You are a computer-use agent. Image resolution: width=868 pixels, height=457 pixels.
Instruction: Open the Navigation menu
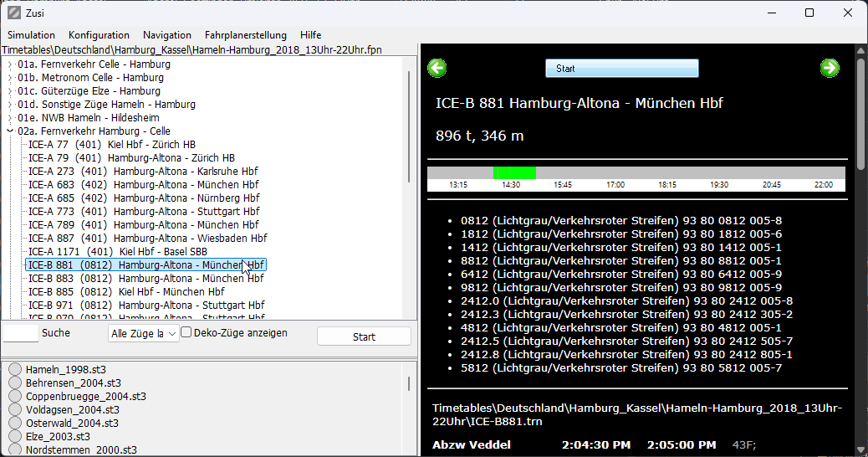(x=166, y=35)
